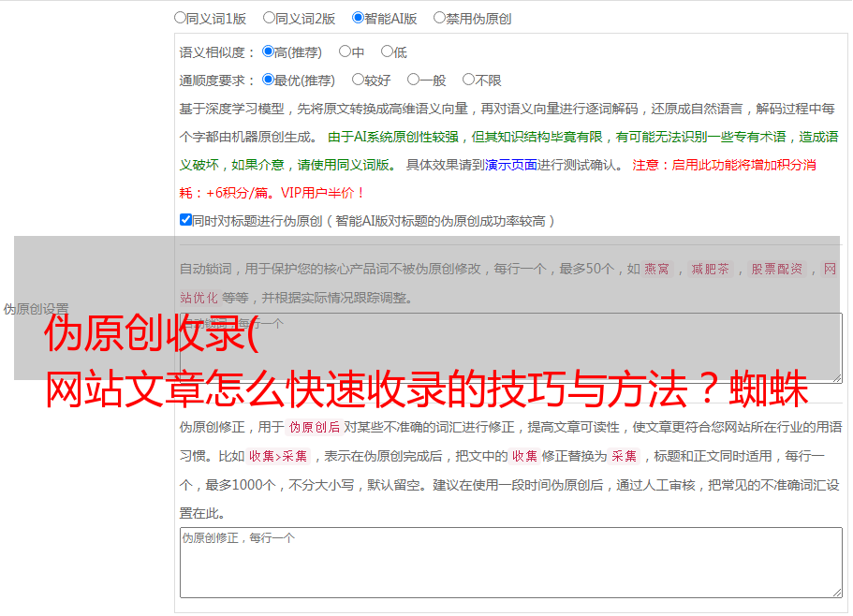The height and width of the screenshot is (616, 853).
Task: Click the 伪原创修正 textarea
Action: 511,563
